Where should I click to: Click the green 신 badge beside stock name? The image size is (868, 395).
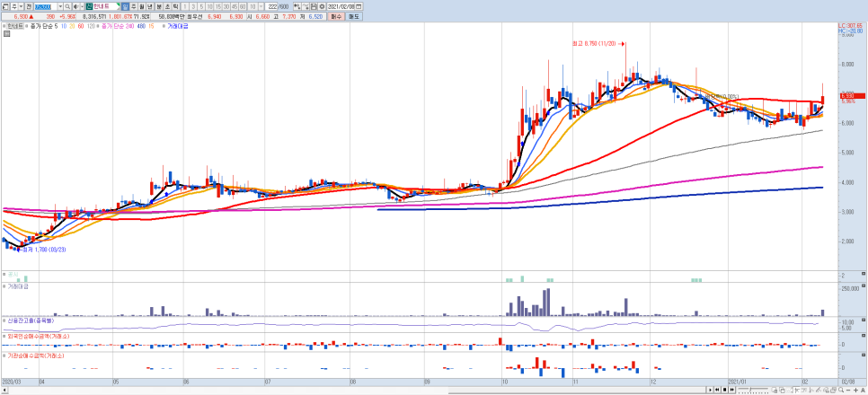(89, 6)
